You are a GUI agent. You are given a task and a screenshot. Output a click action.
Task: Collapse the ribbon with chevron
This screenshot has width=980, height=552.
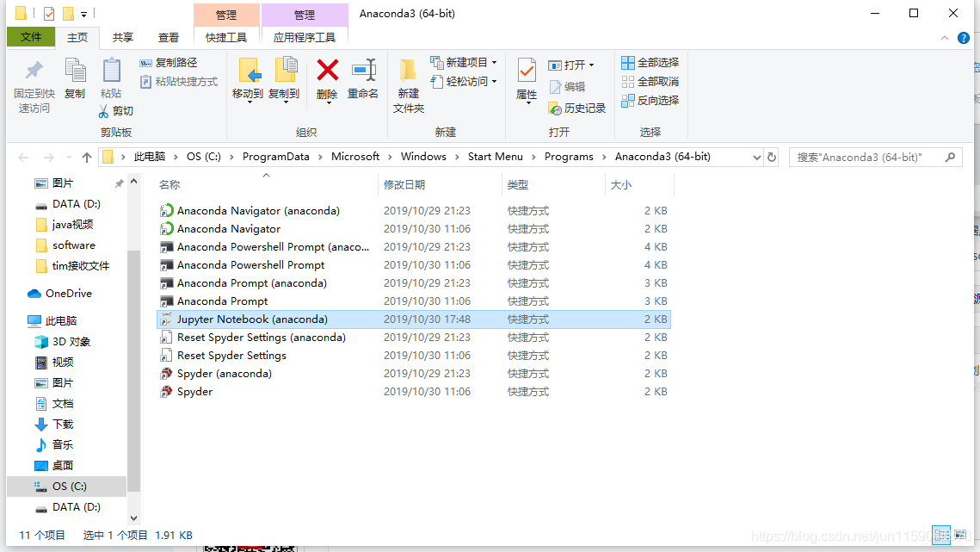coord(945,38)
